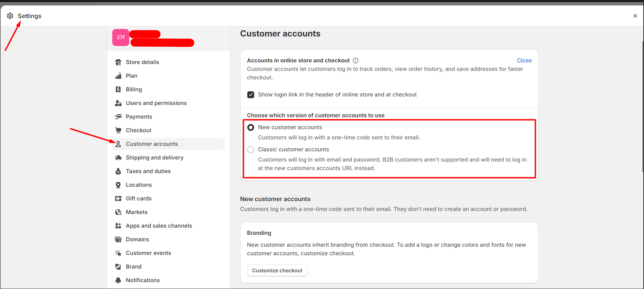
Task: Click the Close link in accounts card
Action: (x=524, y=60)
